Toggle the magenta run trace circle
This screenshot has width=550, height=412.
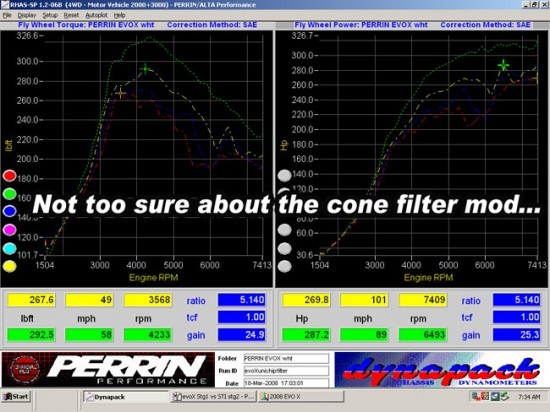tap(9, 230)
